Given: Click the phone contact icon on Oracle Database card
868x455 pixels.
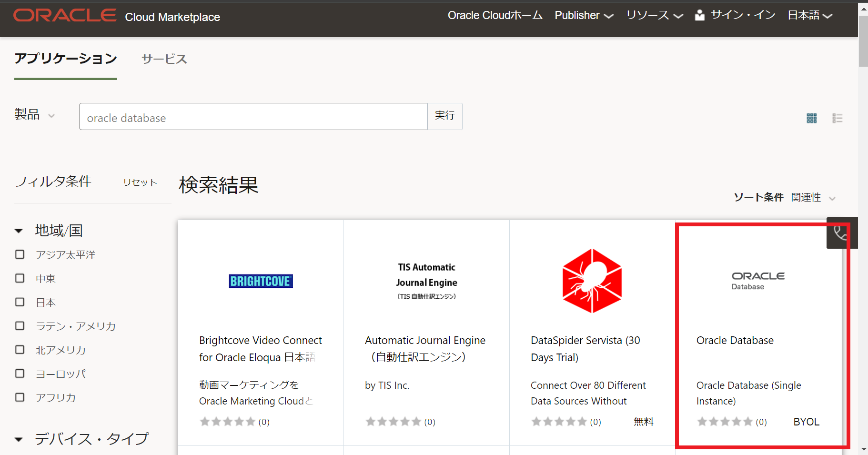Looking at the screenshot, I should point(841,233).
